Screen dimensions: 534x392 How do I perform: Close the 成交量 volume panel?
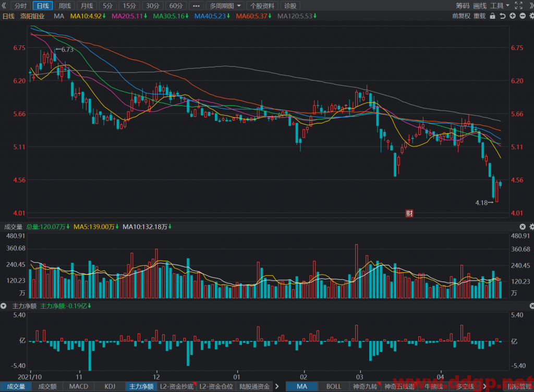523,227
